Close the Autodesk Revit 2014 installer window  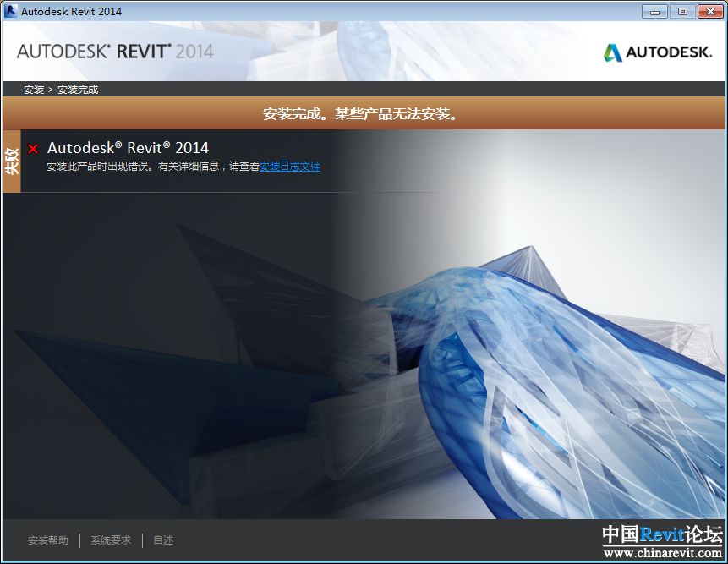[710, 12]
